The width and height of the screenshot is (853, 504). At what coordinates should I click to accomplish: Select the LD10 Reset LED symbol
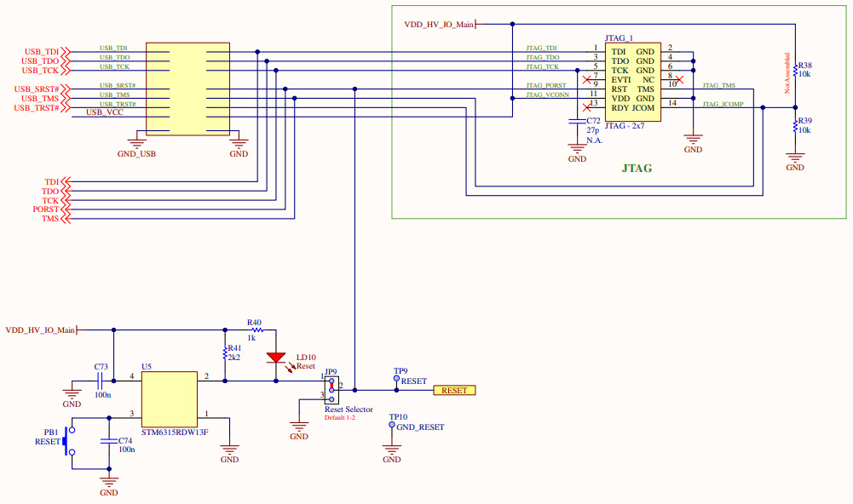pos(274,358)
